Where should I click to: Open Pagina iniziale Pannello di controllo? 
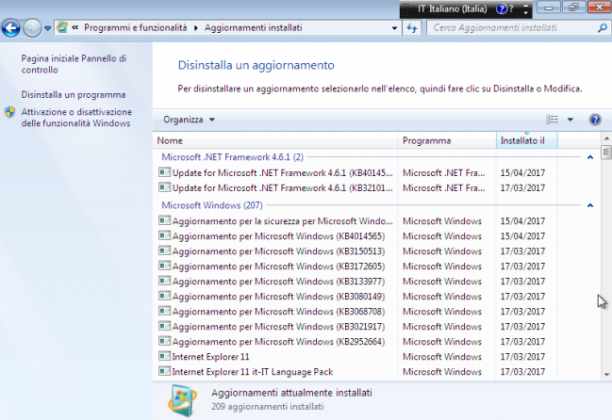point(74,64)
